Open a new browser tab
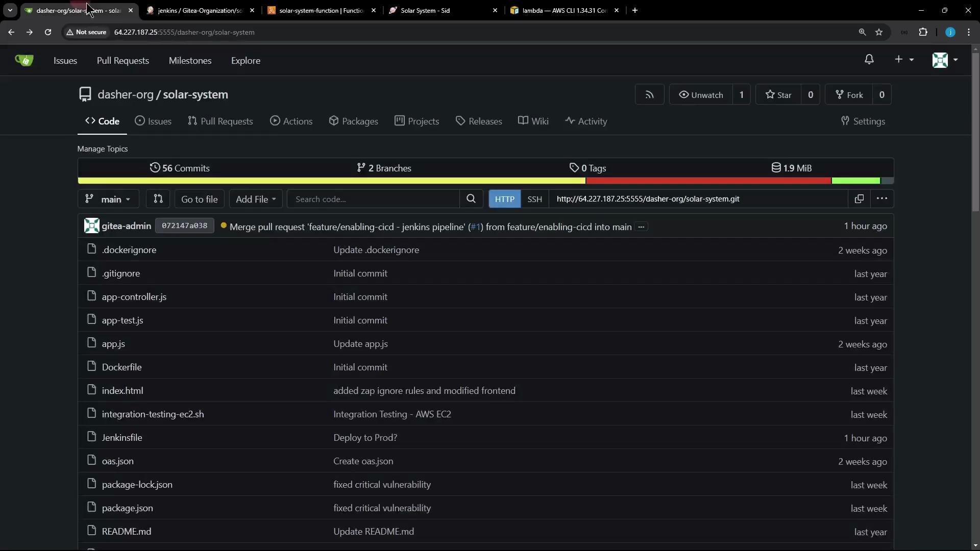980x551 pixels. click(635, 10)
